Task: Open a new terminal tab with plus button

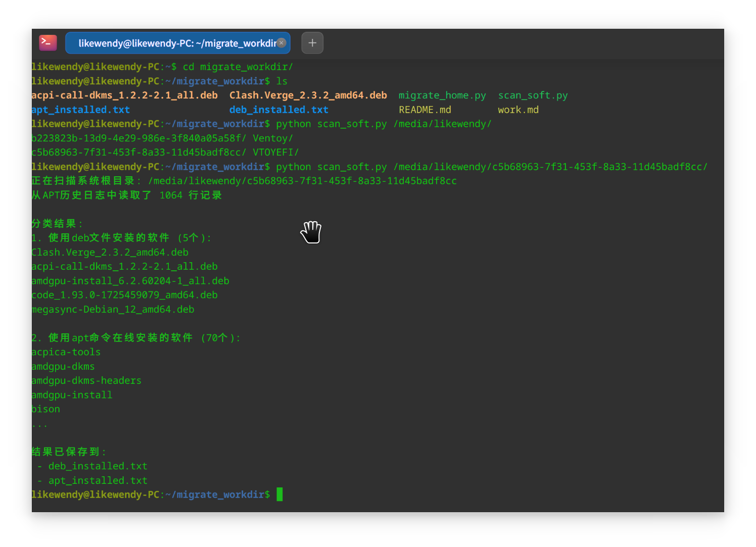Action: tap(312, 43)
